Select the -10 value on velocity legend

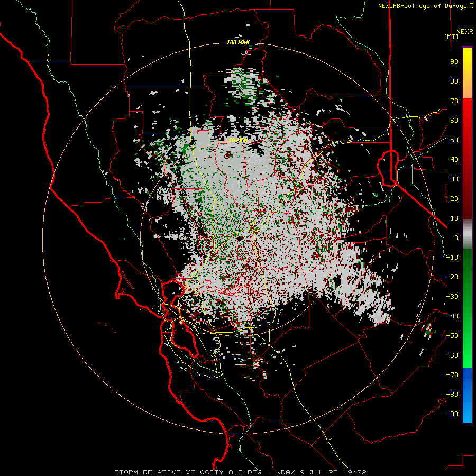point(452,258)
